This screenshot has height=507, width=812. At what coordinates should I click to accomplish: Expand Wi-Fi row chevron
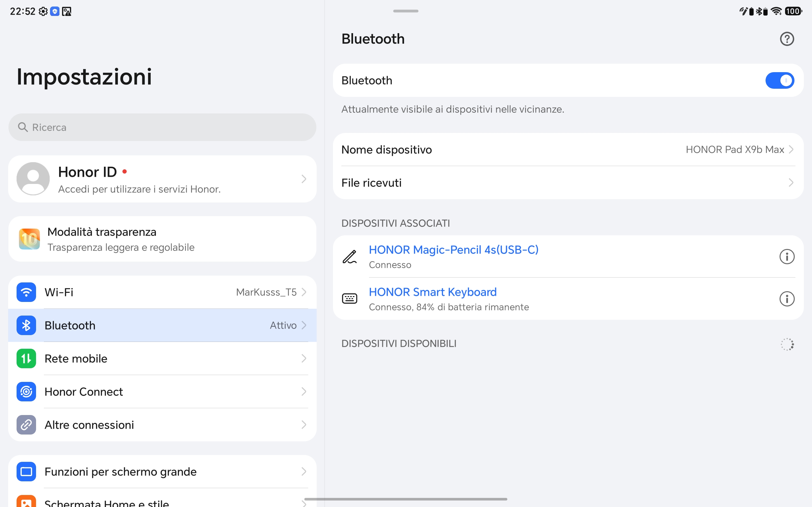[304, 292]
